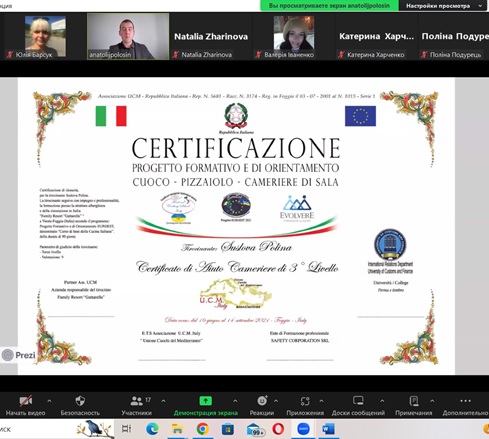Image resolution: width=489 pixels, height=439 pixels.
Task: Open the Security shield icon
Action: point(80,401)
